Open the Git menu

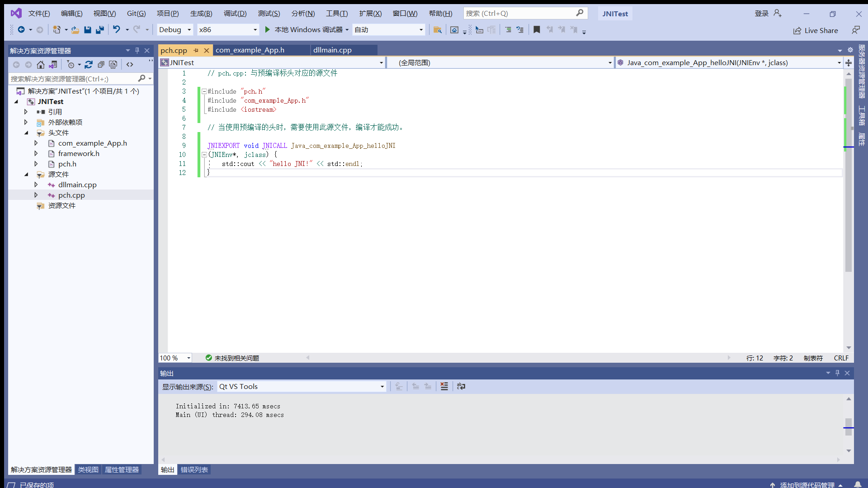[x=136, y=13]
